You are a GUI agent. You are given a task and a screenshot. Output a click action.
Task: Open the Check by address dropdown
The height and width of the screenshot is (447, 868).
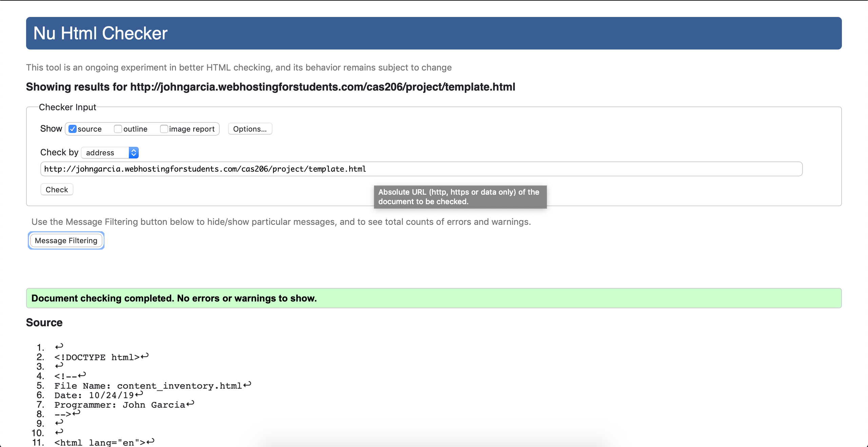[x=110, y=153]
